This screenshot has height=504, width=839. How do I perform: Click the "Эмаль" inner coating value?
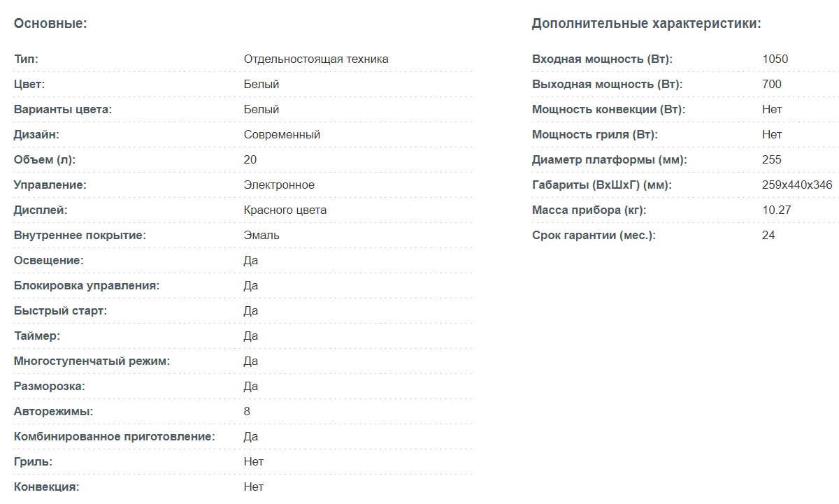[261, 235]
